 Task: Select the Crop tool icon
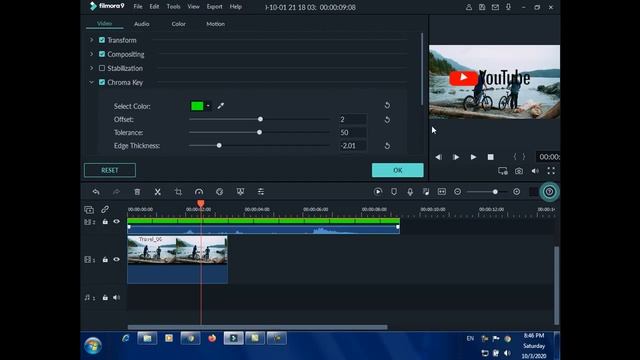178,192
